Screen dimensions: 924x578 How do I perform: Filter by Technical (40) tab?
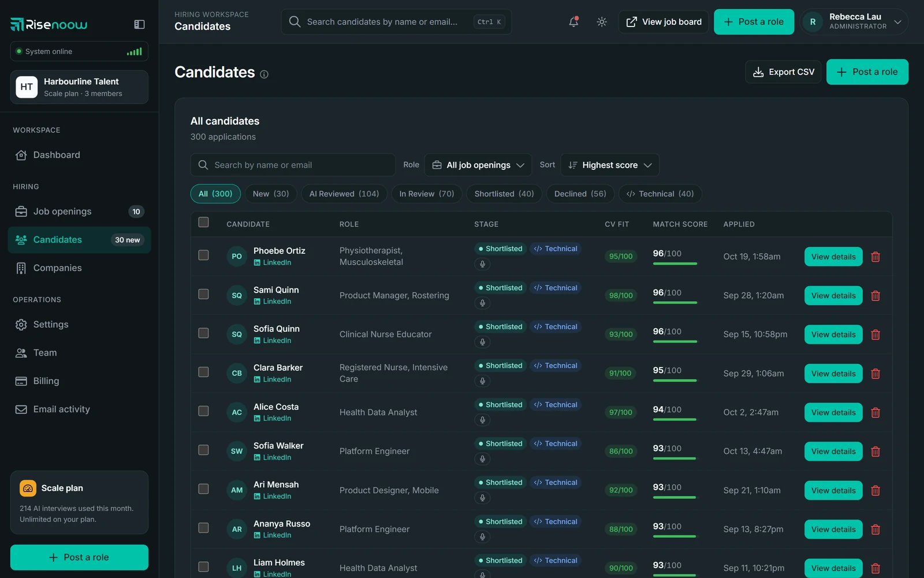pos(660,194)
